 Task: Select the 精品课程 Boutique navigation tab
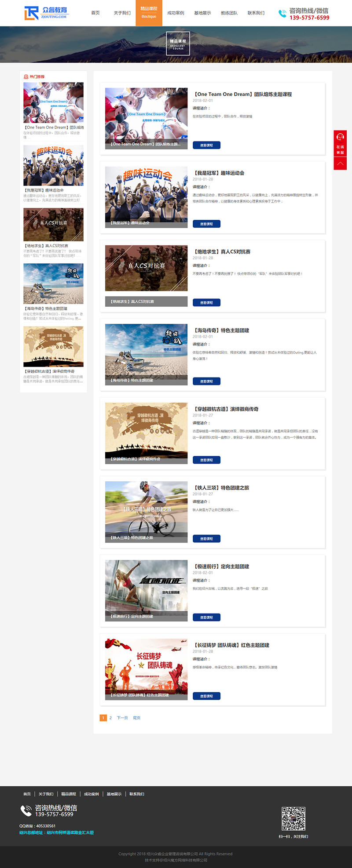tap(149, 13)
